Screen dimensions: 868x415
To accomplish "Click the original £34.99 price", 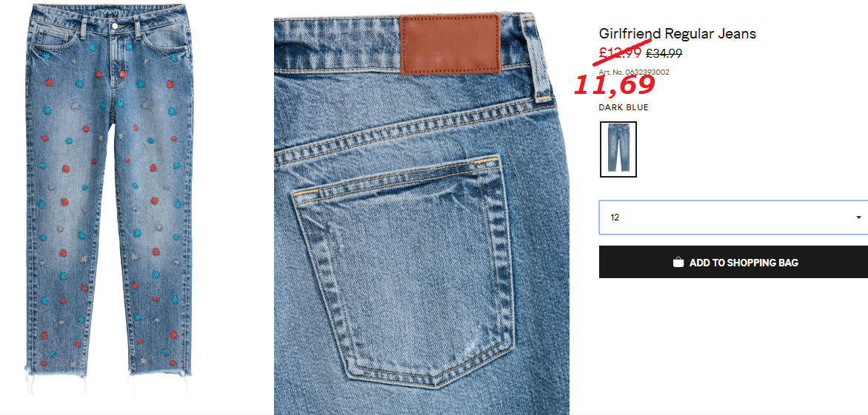I will coord(664,53).
